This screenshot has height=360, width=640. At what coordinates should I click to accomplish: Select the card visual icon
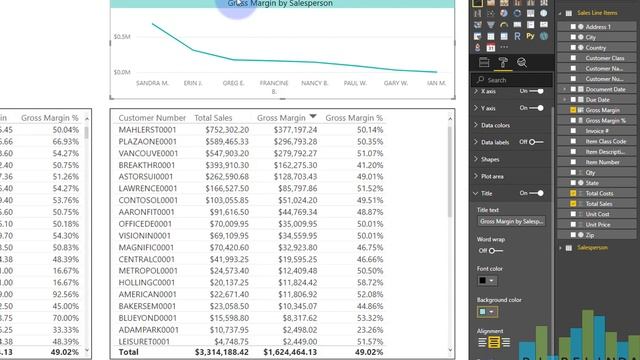click(x=517, y=24)
